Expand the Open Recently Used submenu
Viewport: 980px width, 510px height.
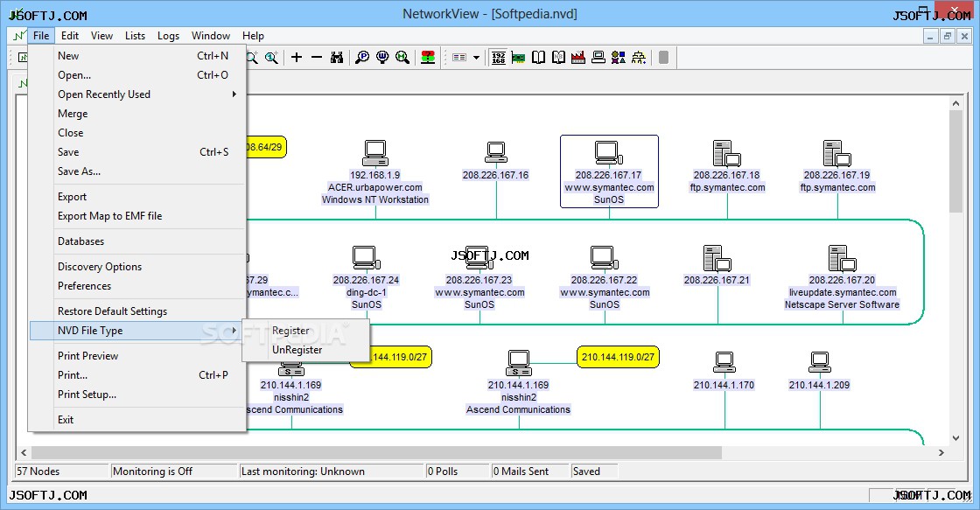pos(137,94)
